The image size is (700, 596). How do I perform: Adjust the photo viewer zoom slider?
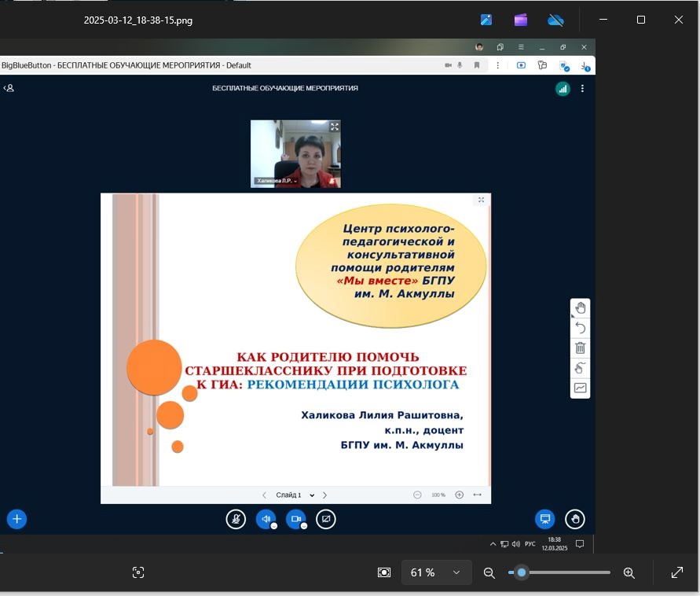click(522, 573)
